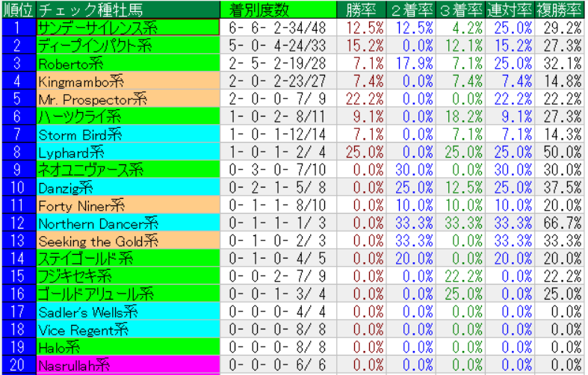Click the Storm Bird系 cell
Image resolution: width=588 pixels, height=375 pixels.
point(127,134)
